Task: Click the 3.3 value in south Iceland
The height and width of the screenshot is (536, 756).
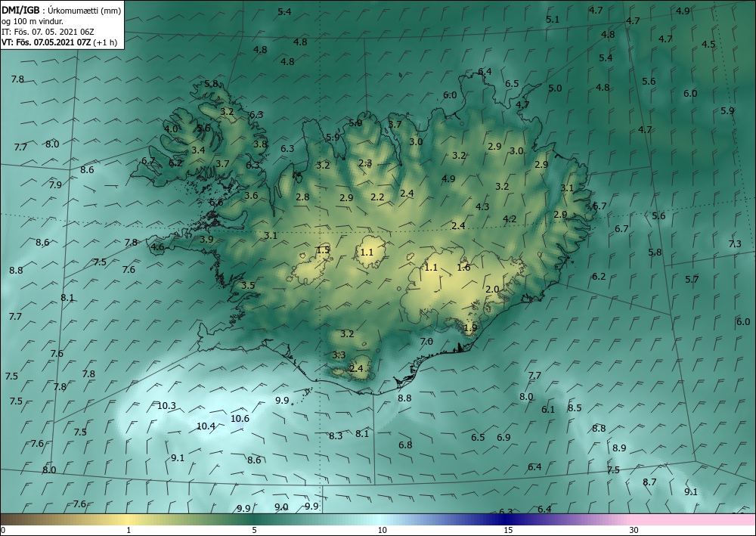Action: tap(339, 355)
